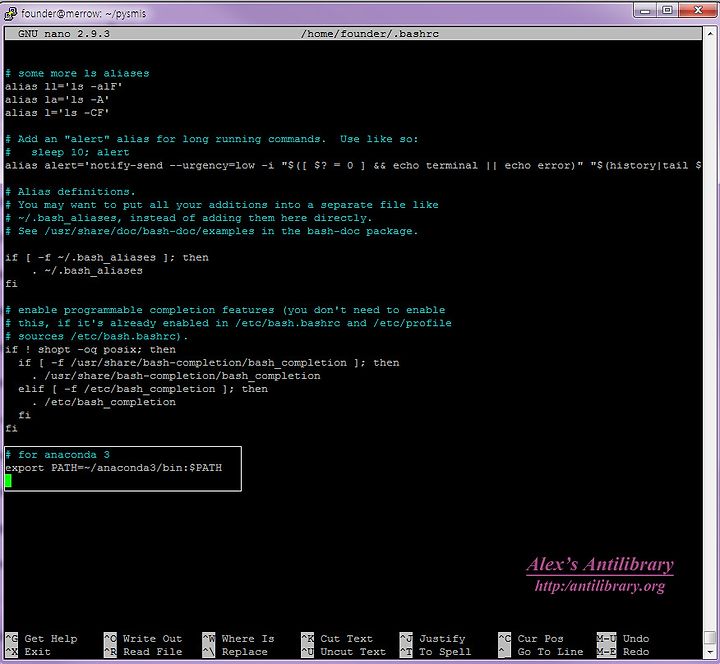This screenshot has height=664, width=720.
Task: Click the alias alert='notify-send line
Action: pos(353,165)
